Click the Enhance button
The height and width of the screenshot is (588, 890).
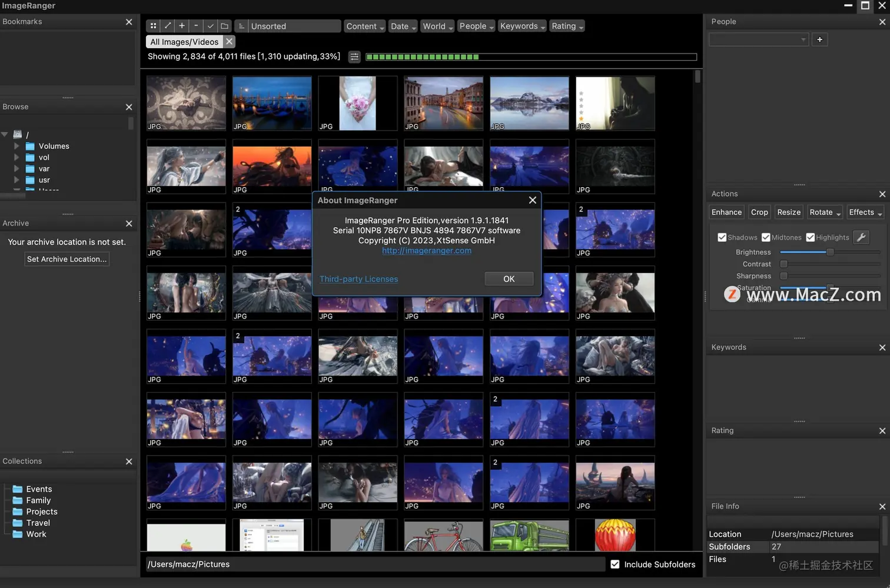pyautogui.click(x=726, y=212)
